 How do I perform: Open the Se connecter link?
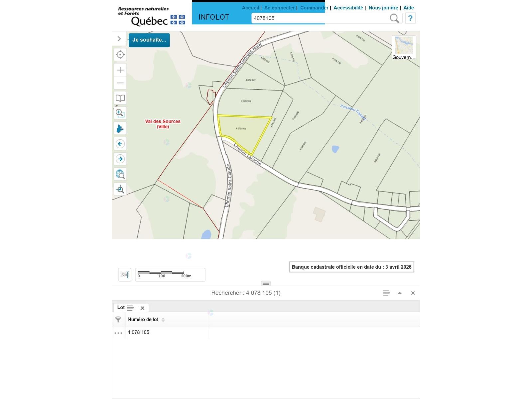[280, 8]
